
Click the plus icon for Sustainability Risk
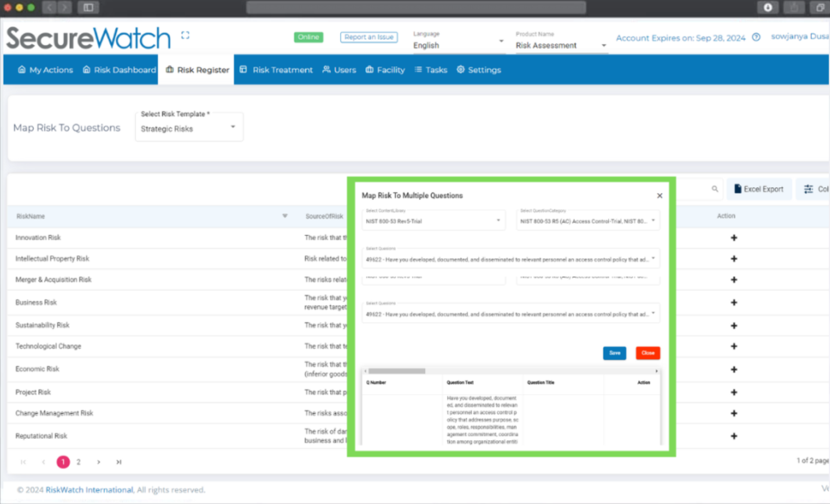(734, 326)
